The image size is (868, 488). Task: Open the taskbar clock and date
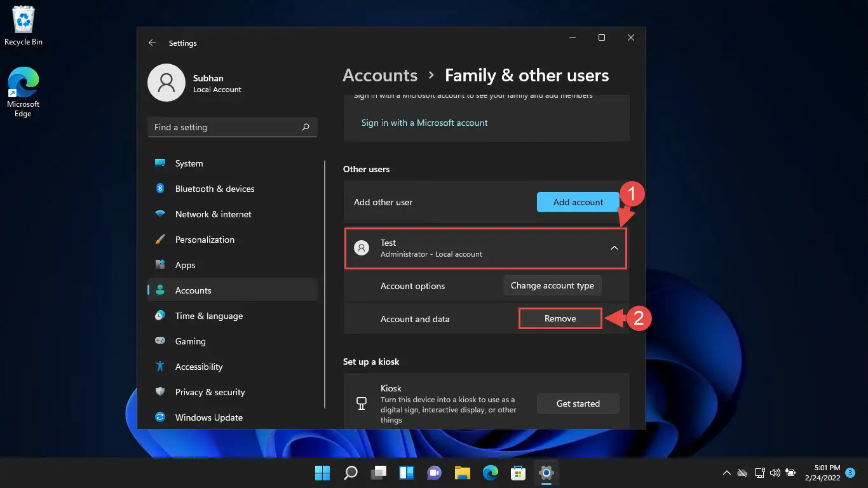click(x=822, y=473)
